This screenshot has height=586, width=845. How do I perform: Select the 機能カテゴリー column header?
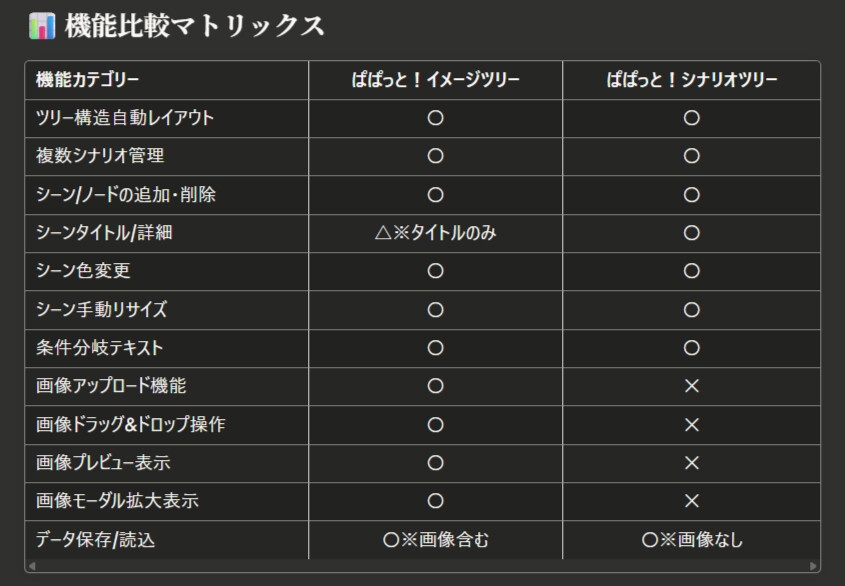(88, 80)
